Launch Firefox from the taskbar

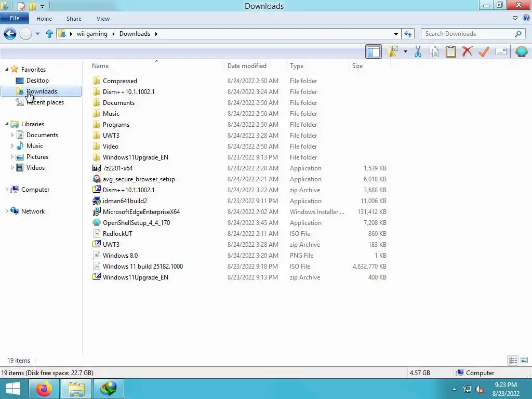tap(44, 389)
